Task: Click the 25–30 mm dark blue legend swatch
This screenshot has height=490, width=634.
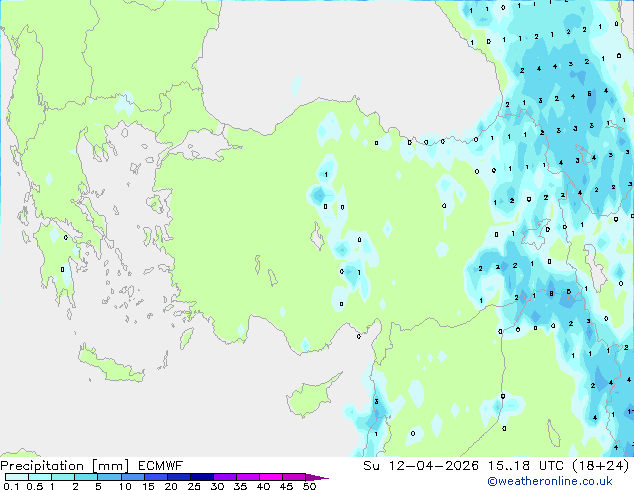Action: 202,477
